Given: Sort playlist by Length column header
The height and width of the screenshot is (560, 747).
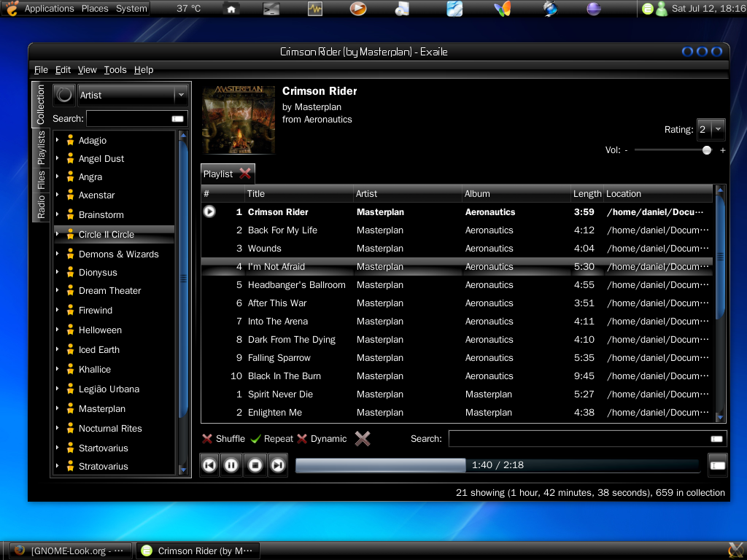Looking at the screenshot, I should (x=587, y=193).
